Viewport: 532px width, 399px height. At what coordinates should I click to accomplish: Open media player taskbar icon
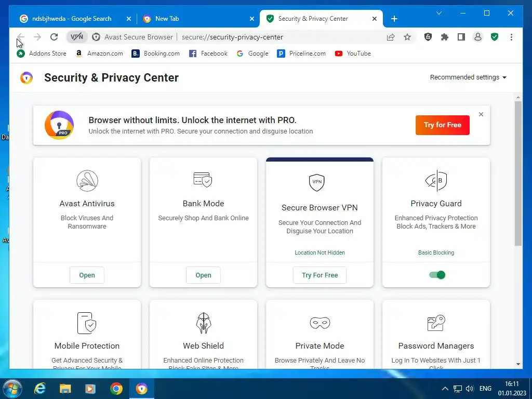click(90, 389)
